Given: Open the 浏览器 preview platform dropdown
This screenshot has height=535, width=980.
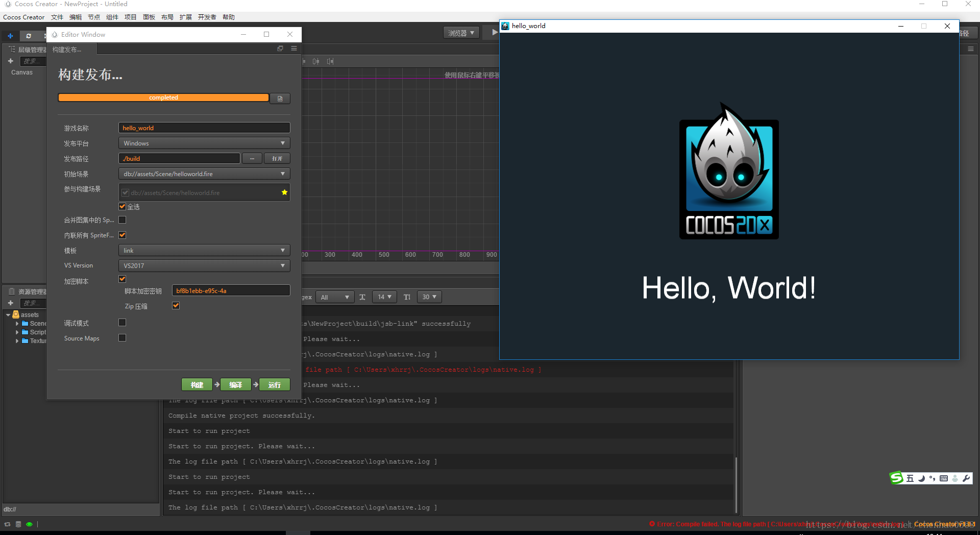Looking at the screenshot, I should (461, 33).
